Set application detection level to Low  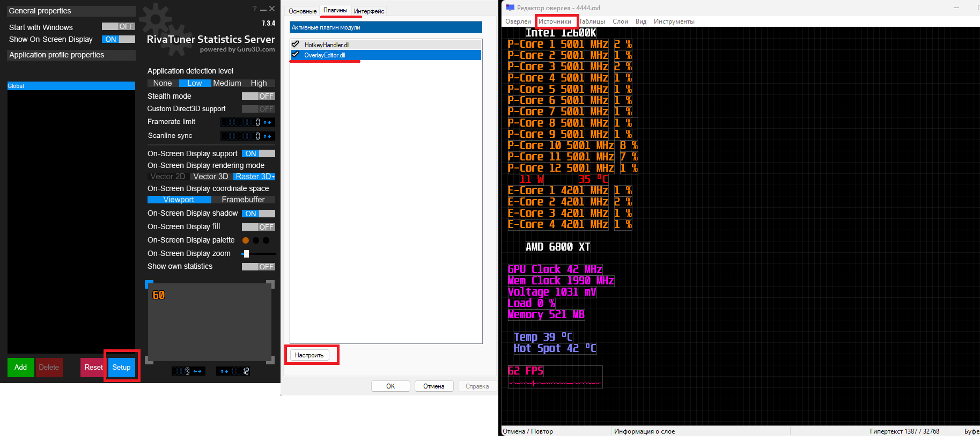[x=195, y=83]
